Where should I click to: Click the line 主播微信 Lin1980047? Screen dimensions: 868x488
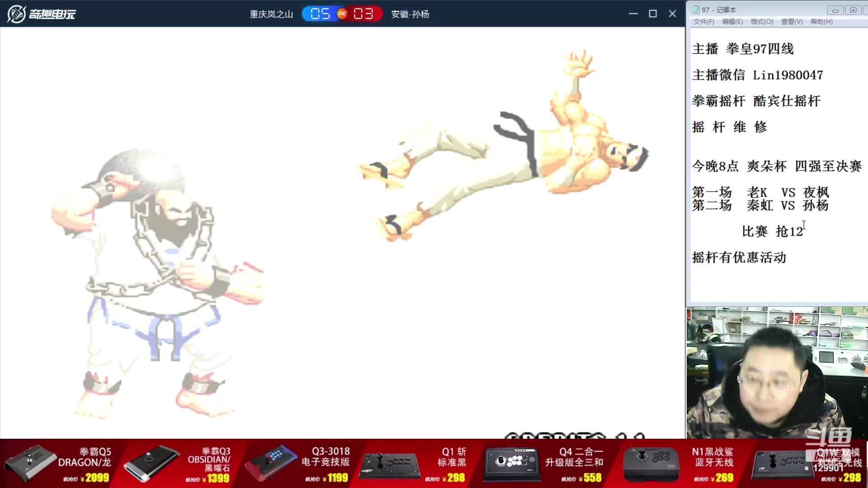coord(758,75)
